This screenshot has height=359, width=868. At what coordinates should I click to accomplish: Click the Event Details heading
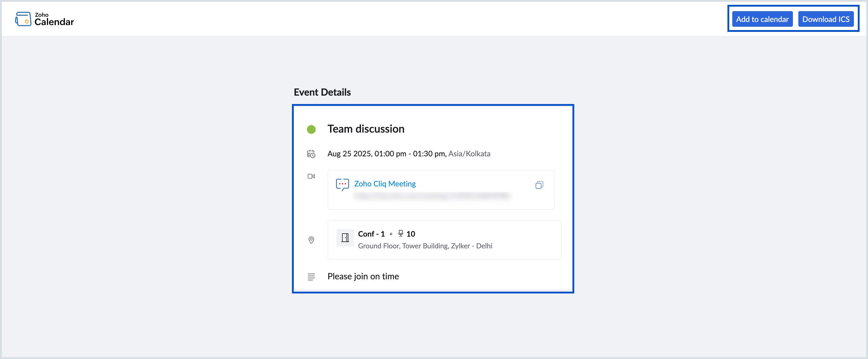pyautogui.click(x=322, y=92)
